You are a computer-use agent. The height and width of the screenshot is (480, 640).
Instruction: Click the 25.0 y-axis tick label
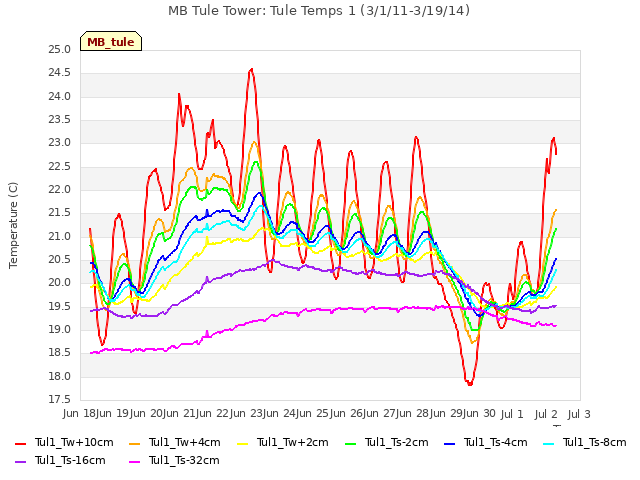[x=60, y=50]
